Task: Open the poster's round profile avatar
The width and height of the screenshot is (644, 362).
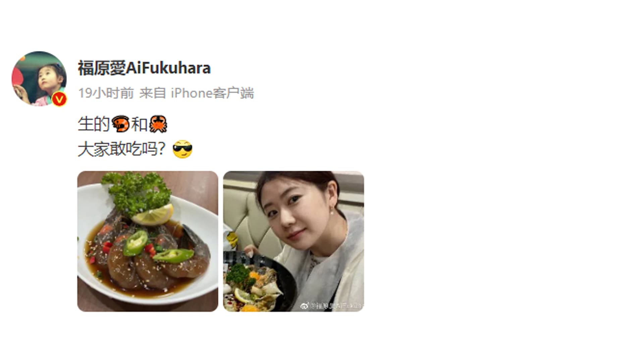Action: coord(39,79)
